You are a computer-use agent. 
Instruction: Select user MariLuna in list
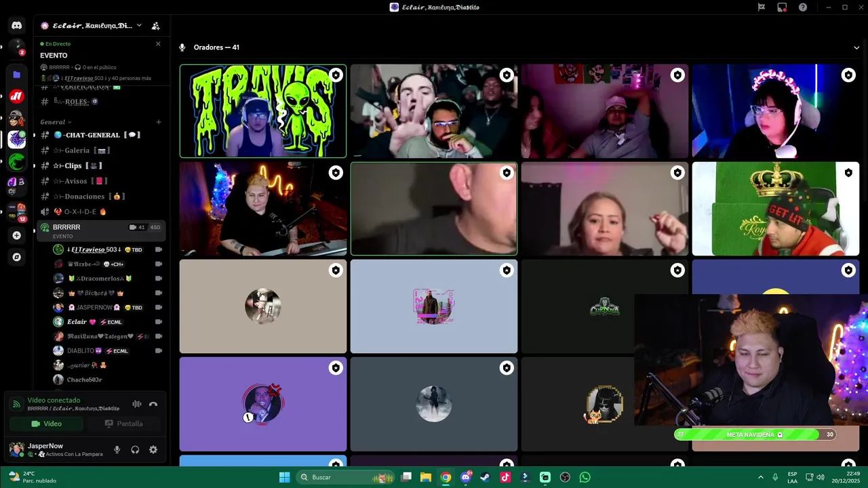tap(108, 336)
